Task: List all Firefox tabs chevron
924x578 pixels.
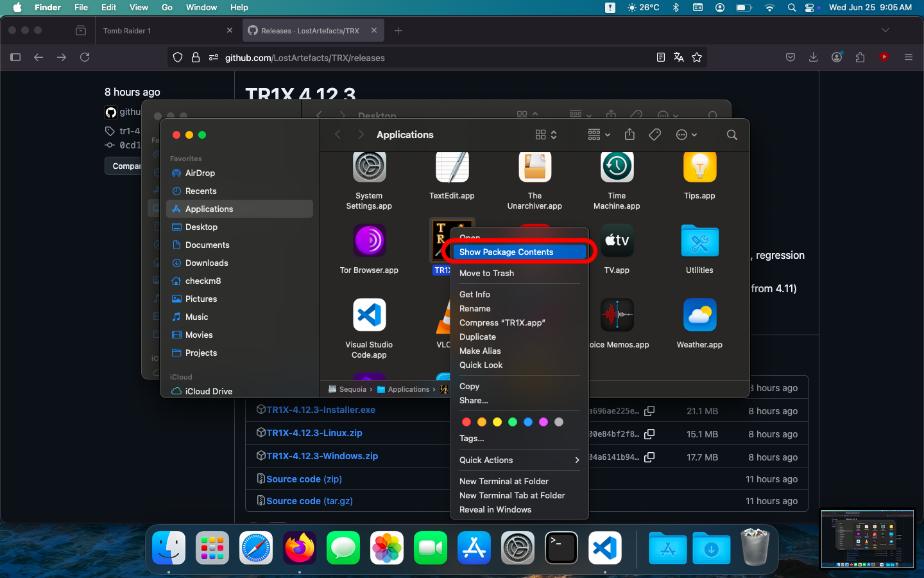Action: tap(886, 30)
